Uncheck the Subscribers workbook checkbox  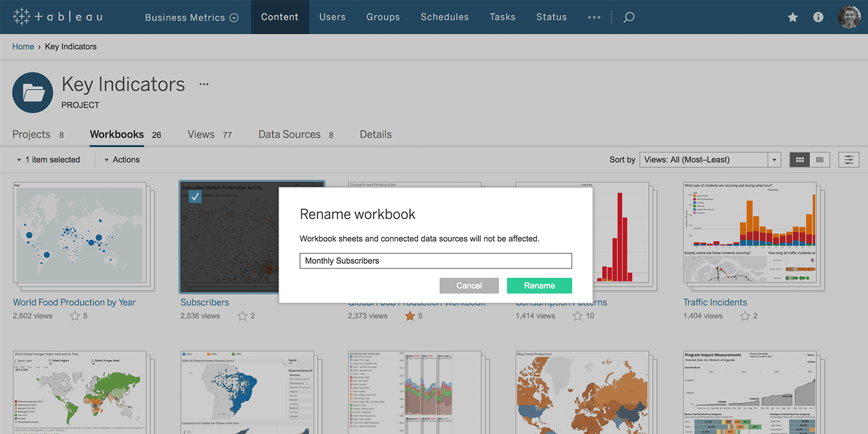click(x=195, y=197)
